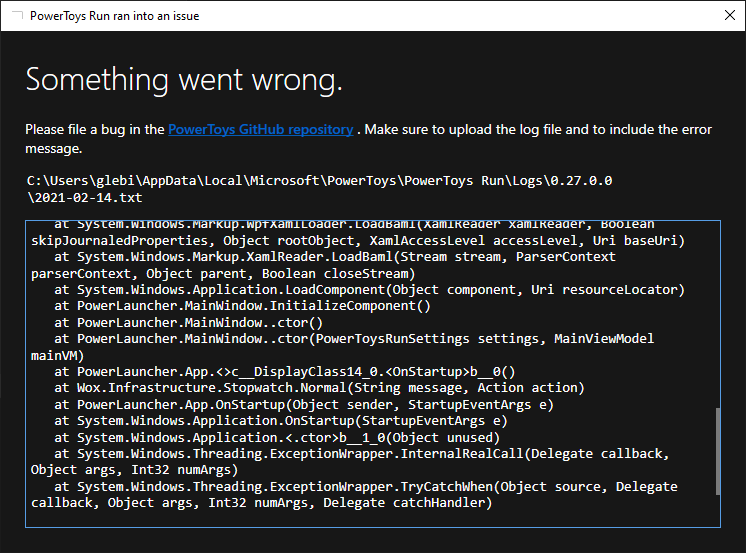Click the 'Please file a bug in the' text
746x553 pixels.
tap(95, 129)
